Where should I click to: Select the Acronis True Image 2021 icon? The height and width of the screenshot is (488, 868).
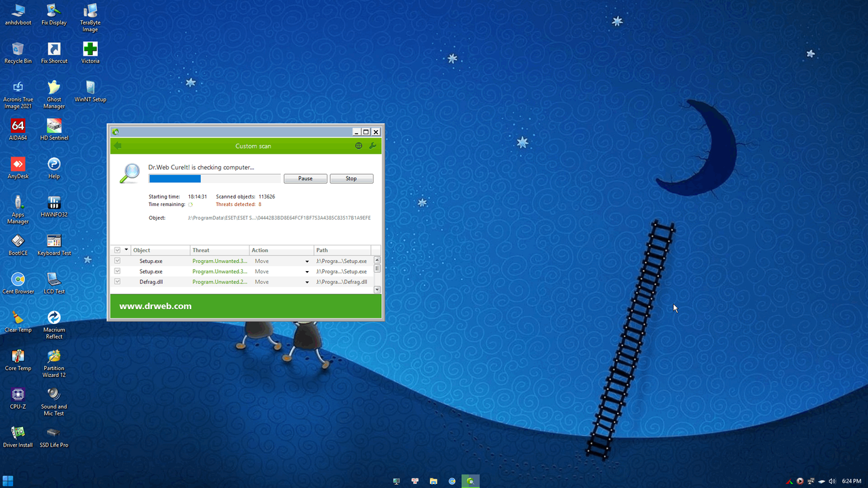(x=18, y=95)
